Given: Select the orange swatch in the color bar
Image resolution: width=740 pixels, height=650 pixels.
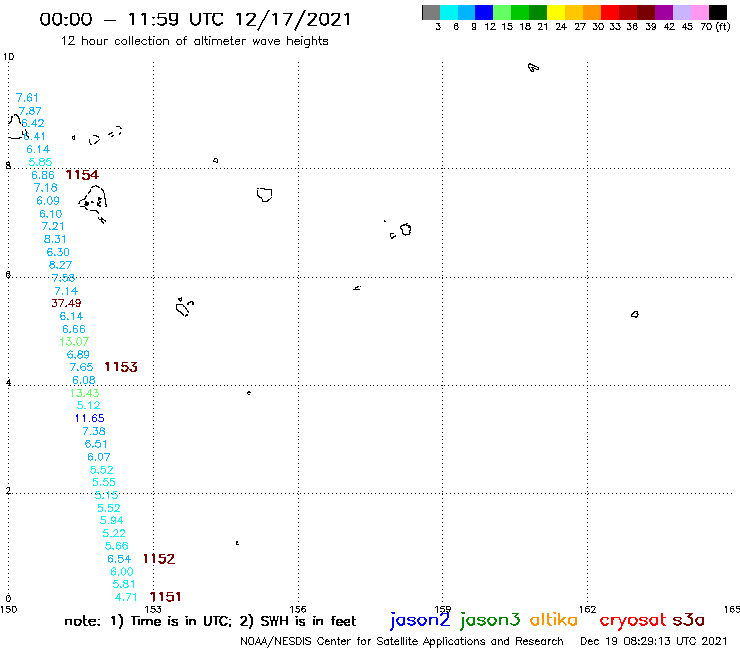Looking at the screenshot, I should point(592,12).
